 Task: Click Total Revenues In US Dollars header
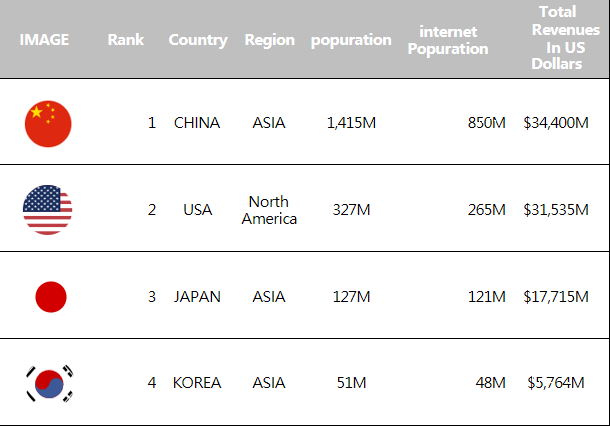(x=565, y=38)
